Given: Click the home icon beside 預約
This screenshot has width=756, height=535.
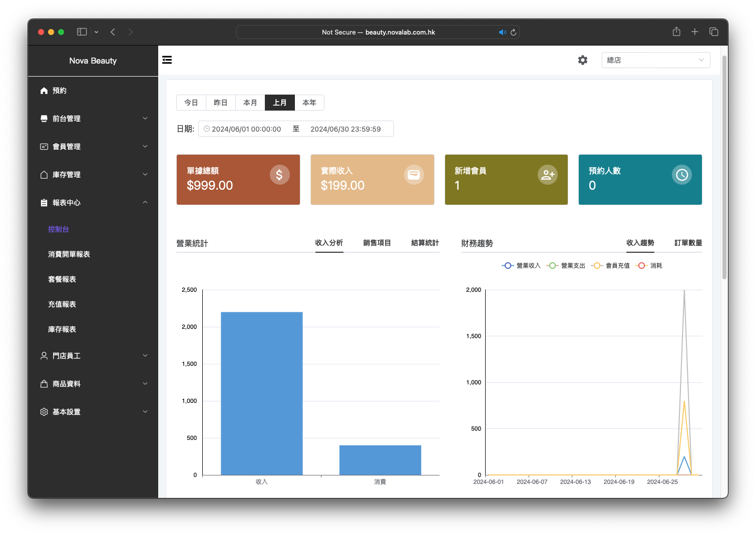Looking at the screenshot, I should tap(44, 91).
